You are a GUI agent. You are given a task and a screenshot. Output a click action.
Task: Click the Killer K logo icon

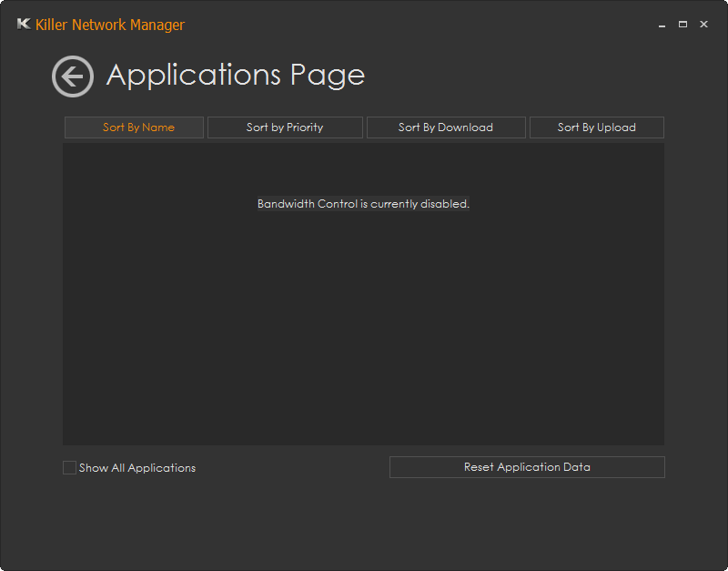click(24, 25)
